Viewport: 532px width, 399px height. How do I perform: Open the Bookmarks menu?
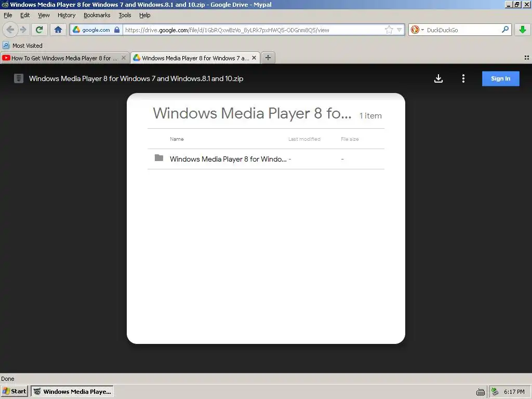97,15
